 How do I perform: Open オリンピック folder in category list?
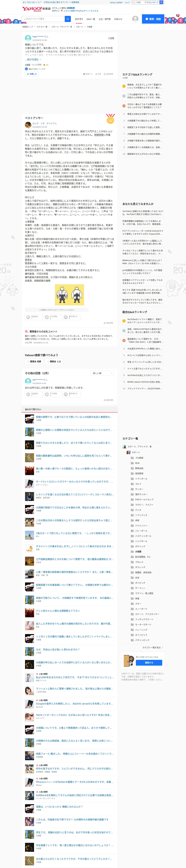coord(139,635)
